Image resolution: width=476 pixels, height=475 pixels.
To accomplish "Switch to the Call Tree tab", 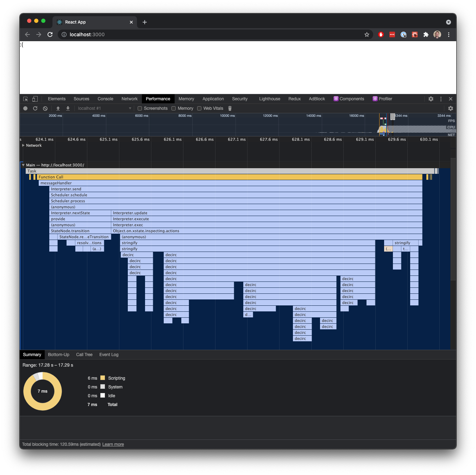I will [84, 355].
